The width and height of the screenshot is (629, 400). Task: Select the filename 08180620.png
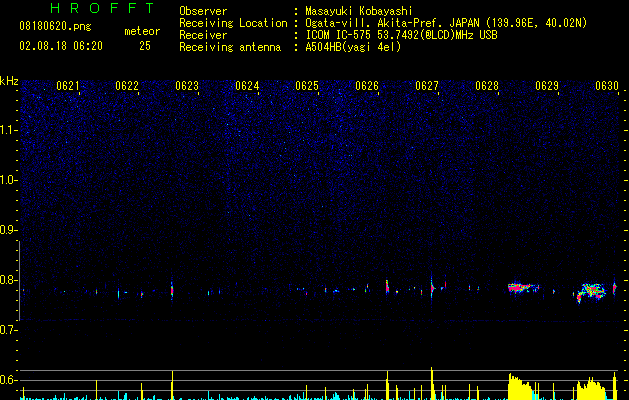55,27
